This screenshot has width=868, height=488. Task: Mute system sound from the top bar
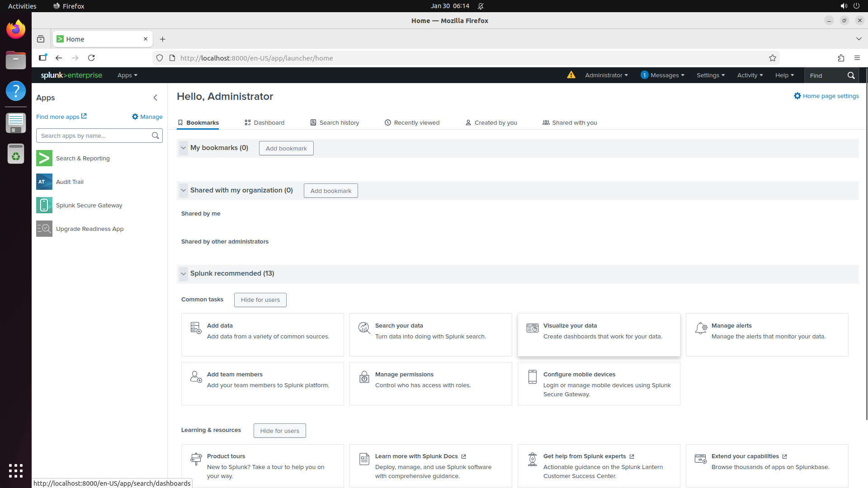pos(844,6)
